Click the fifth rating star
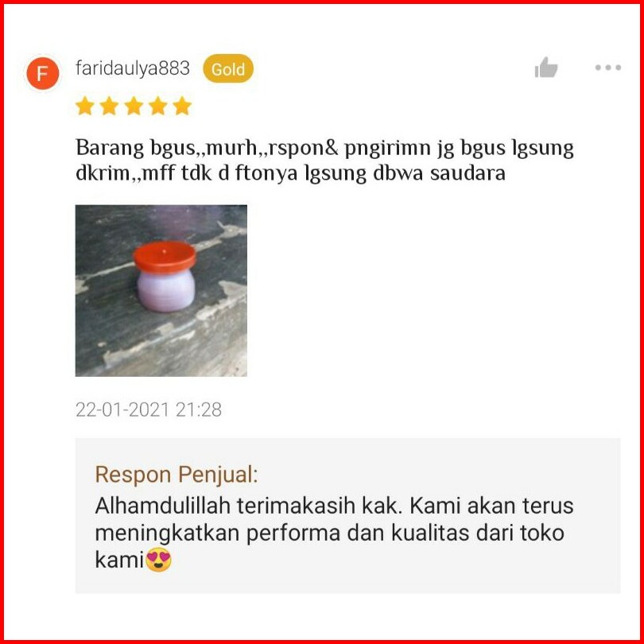The width and height of the screenshot is (644, 644). [182, 106]
